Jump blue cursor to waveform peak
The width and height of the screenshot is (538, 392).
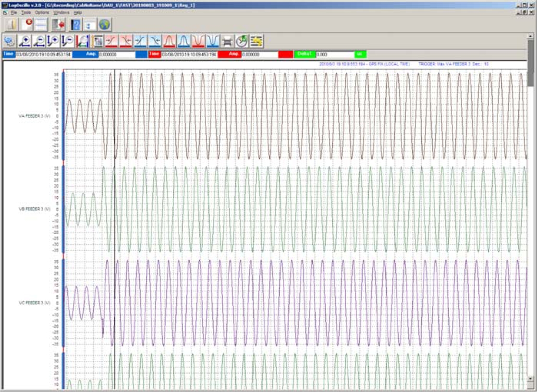coord(183,41)
